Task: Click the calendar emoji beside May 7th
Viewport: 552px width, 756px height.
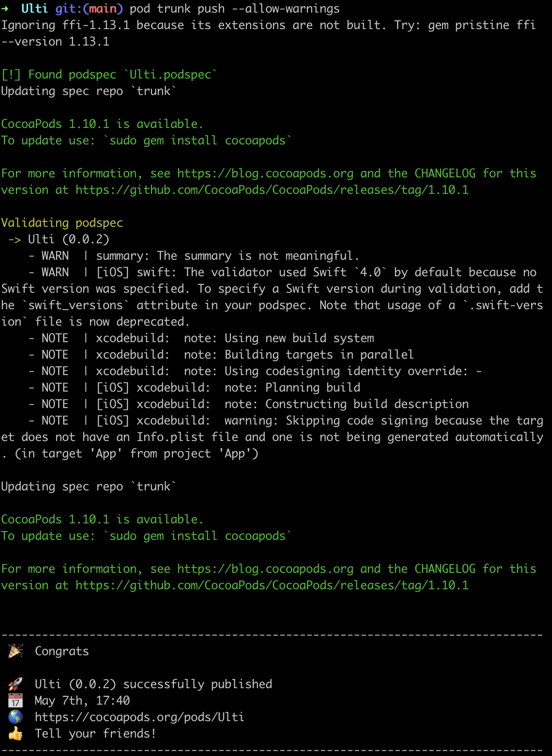Action: coord(15,700)
